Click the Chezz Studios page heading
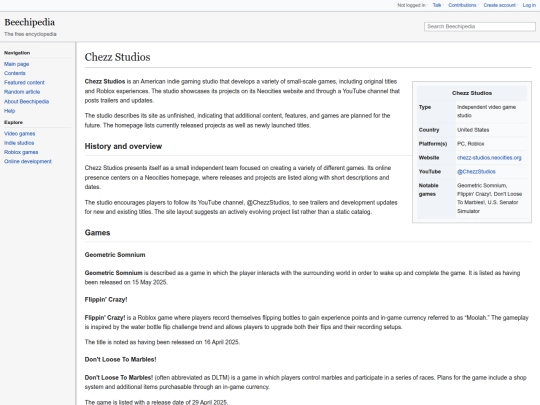 pos(117,57)
